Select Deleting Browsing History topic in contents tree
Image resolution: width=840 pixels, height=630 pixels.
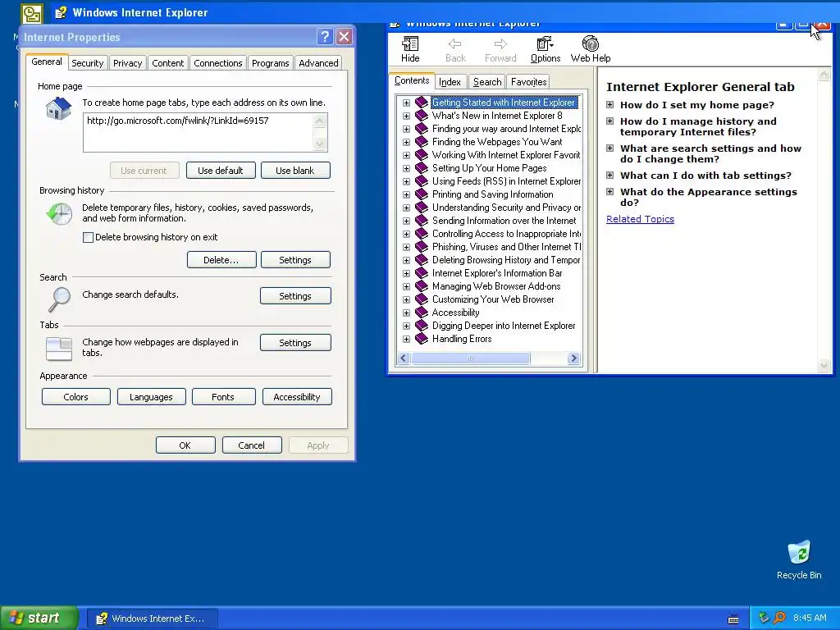point(505,260)
